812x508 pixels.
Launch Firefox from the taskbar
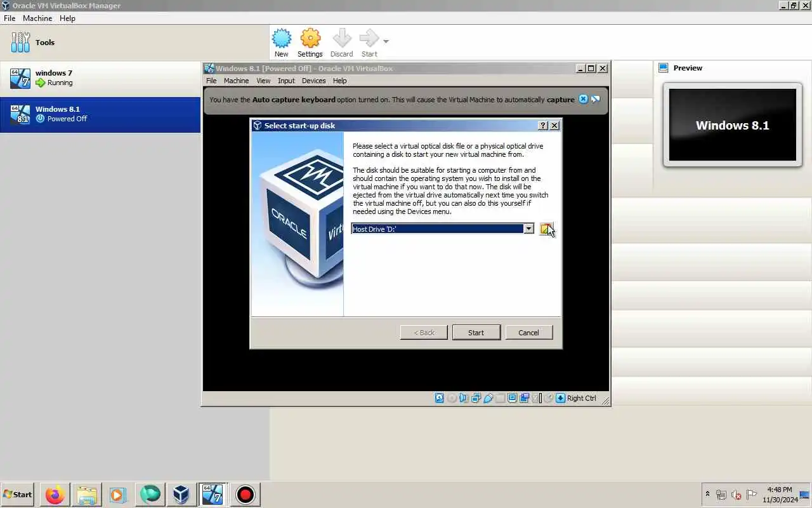[x=55, y=495]
